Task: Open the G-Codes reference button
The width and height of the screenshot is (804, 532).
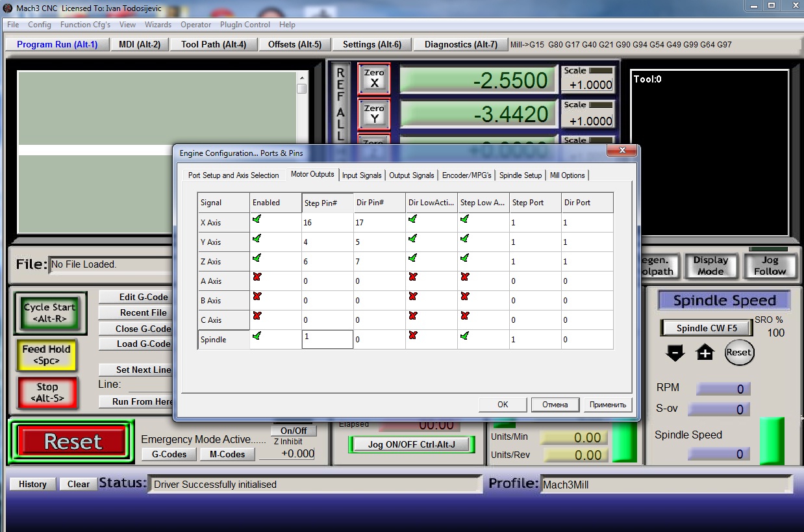Action: 169,454
